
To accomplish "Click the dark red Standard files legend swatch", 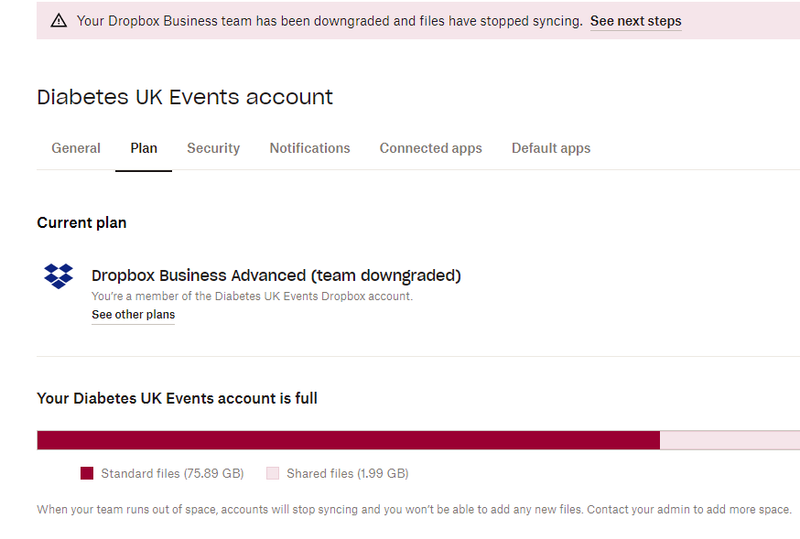I will [x=86, y=473].
